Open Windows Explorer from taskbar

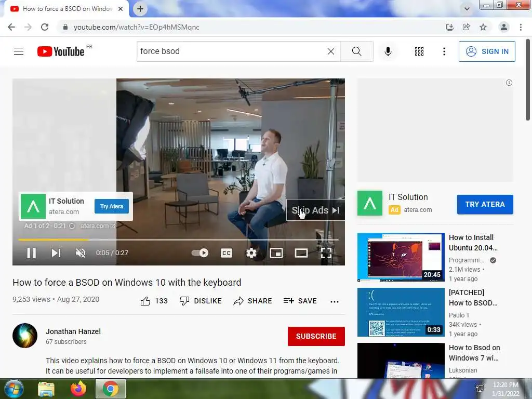click(x=46, y=389)
